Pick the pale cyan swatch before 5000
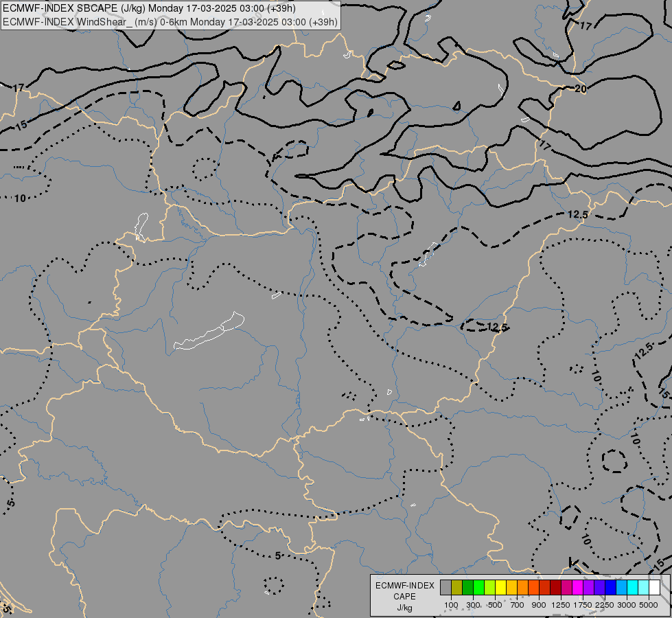Screen dimensions: 672x618 [644, 588]
